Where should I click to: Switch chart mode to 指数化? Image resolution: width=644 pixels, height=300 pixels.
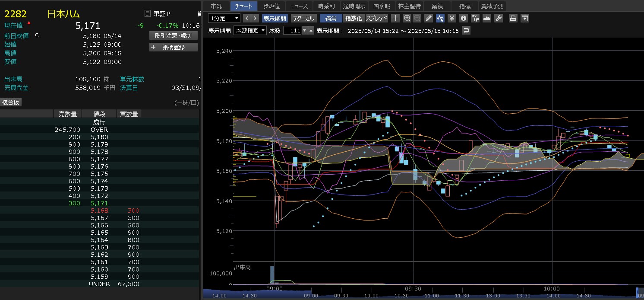tap(354, 19)
